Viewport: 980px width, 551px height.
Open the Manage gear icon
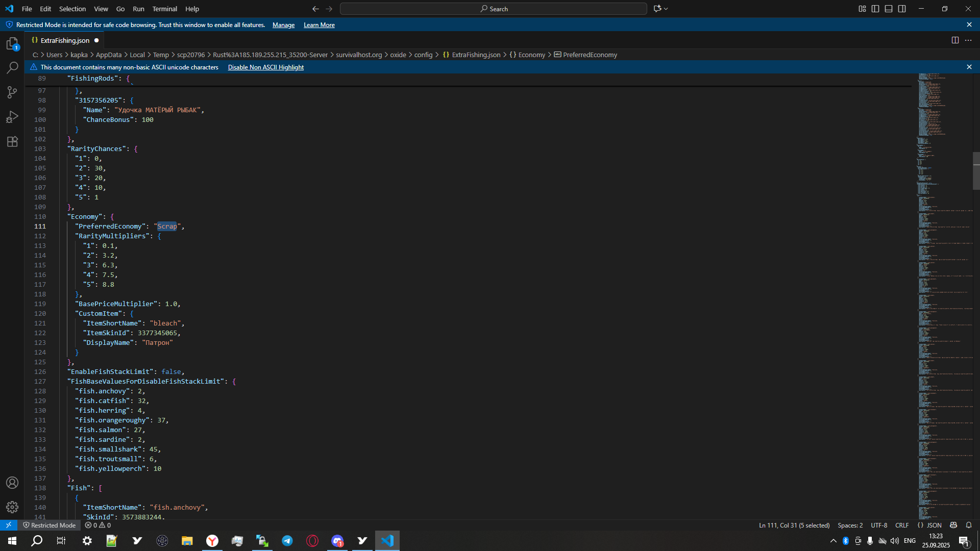[x=12, y=507]
